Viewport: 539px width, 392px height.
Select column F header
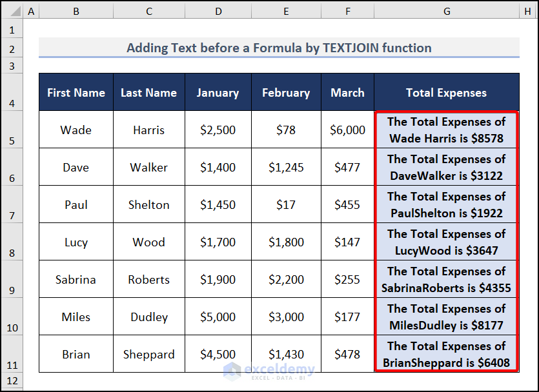point(347,11)
